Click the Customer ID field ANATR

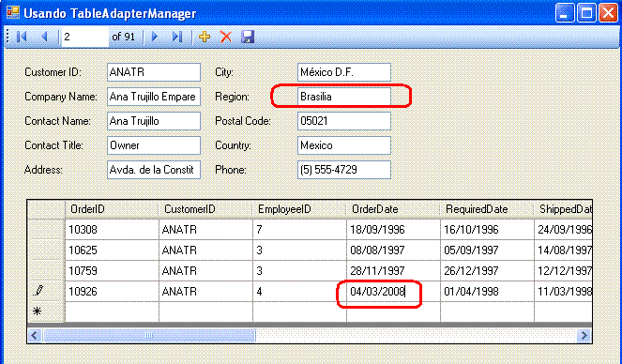coord(154,72)
